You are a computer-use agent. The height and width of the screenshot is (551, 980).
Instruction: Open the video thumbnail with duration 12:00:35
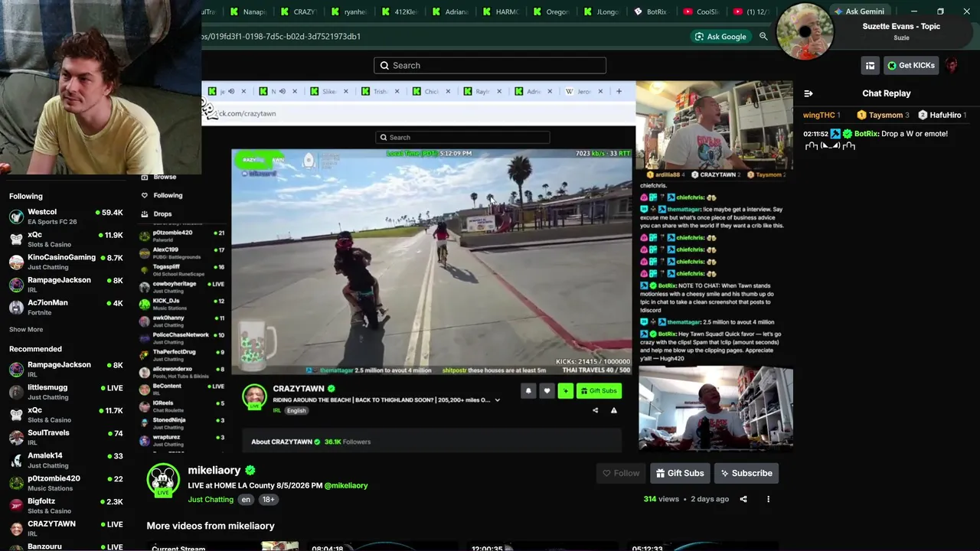(x=541, y=546)
